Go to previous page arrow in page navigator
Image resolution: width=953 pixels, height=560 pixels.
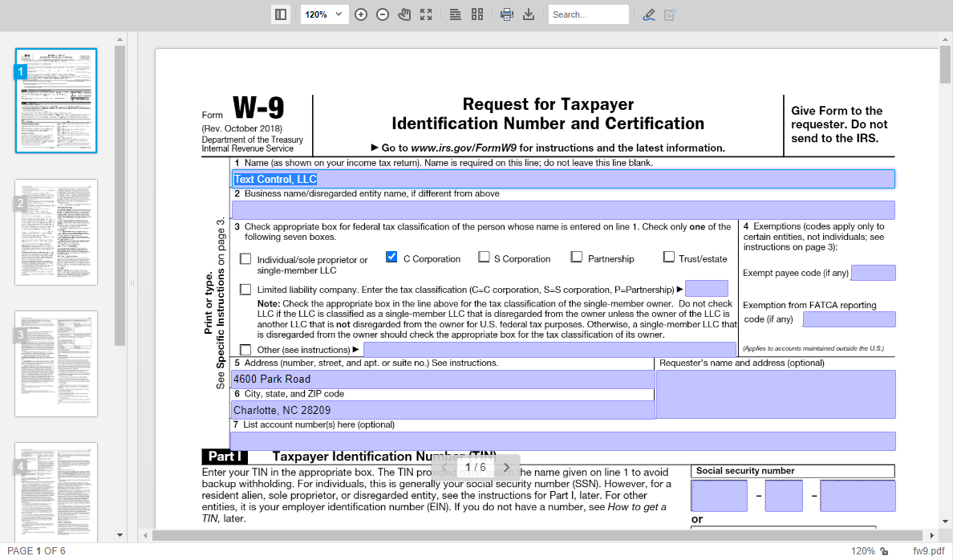coord(444,467)
